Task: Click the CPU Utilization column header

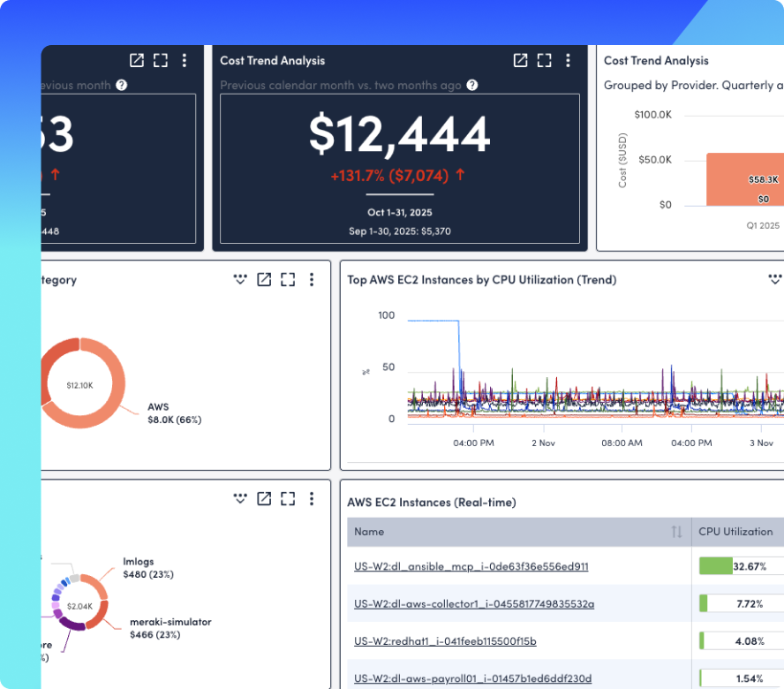Action: pyautogui.click(x=735, y=532)
